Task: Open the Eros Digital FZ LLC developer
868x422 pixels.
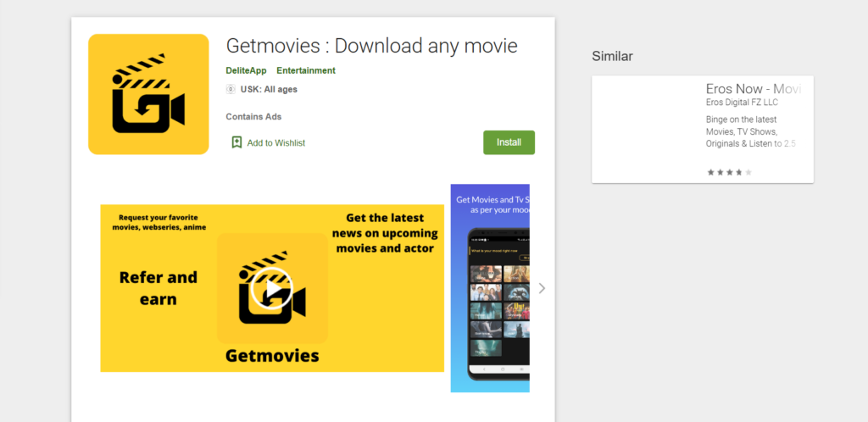Action: 742,103
